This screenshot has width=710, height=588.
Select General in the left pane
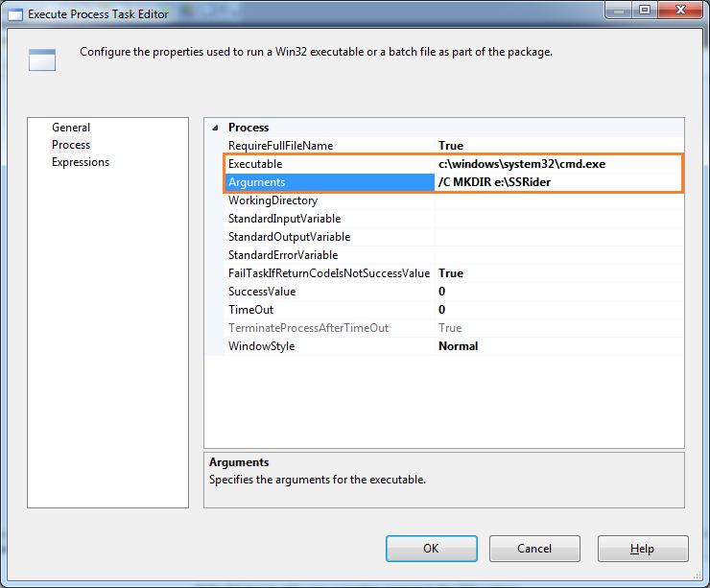(x=71, y=128)
